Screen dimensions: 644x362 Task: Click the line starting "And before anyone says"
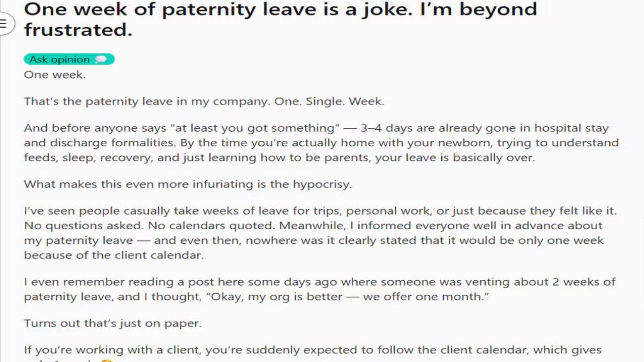tap(316, 128)
